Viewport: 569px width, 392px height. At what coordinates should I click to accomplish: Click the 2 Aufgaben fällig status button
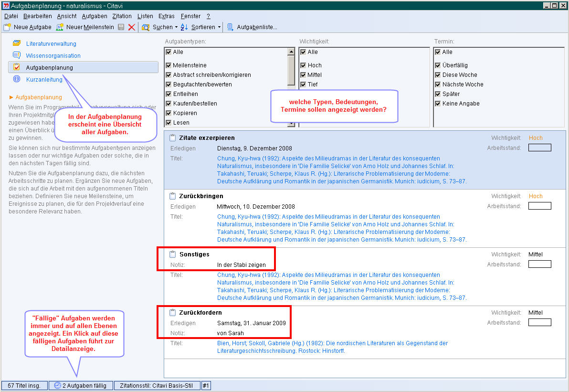(x=81, y=385)
